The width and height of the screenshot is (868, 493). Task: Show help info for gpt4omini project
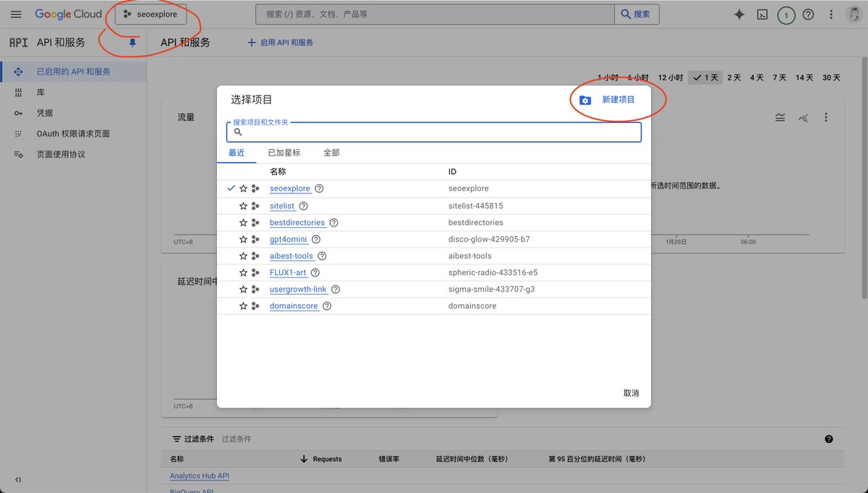point(315,239)
